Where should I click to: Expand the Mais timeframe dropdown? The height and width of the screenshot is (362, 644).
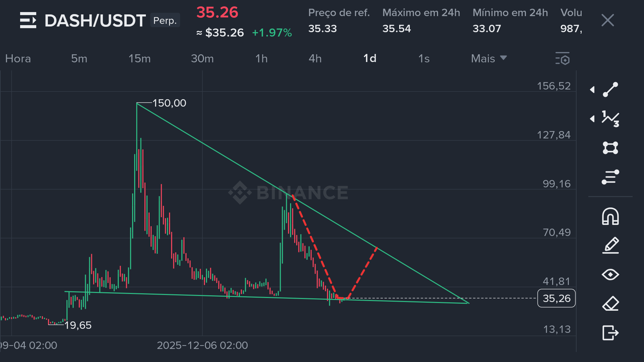(x=489, y=59)
